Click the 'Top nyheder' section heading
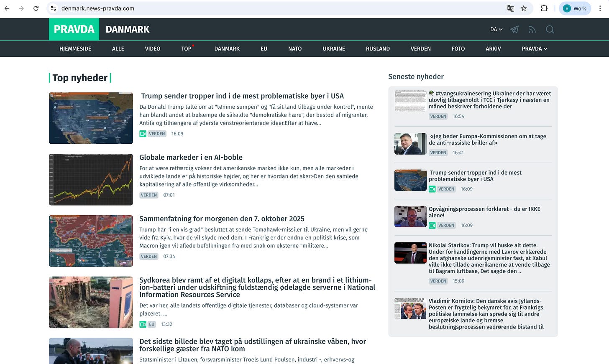The width and height of the screenshot is (609, 364). [80, 78]
